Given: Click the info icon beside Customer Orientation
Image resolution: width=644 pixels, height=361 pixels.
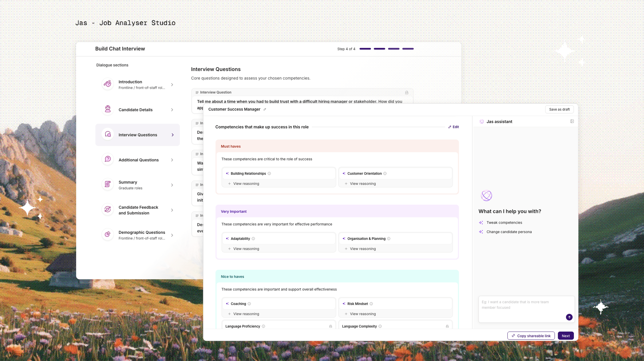Looking at the screenshot, I should (x=385, y=173).
